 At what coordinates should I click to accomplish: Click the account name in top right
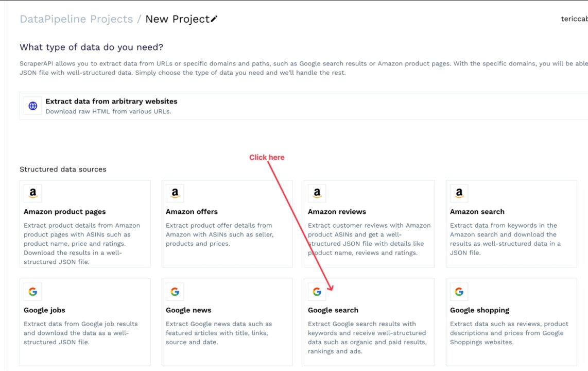[x=574, y=19]
